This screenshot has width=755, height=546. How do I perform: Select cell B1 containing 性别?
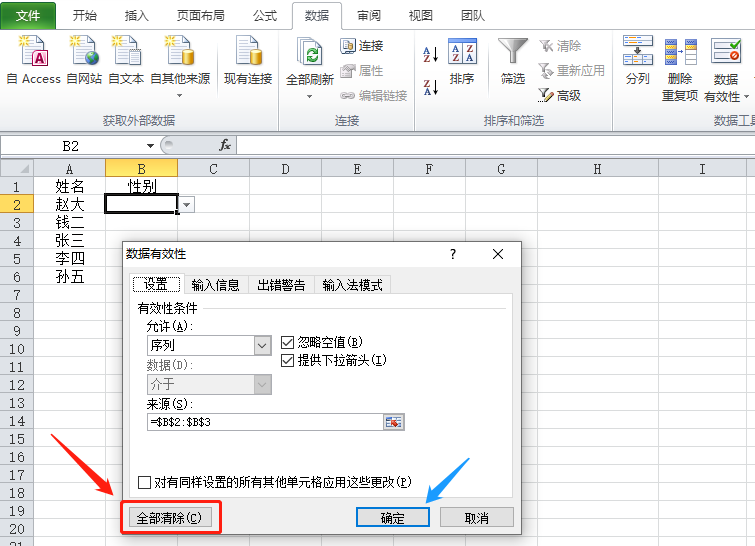(x=142, y=186)
